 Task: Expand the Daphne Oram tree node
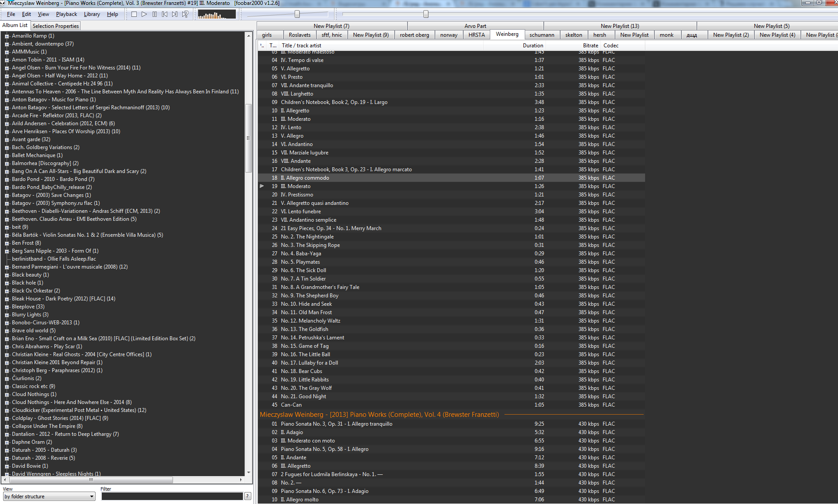[7, 442]
